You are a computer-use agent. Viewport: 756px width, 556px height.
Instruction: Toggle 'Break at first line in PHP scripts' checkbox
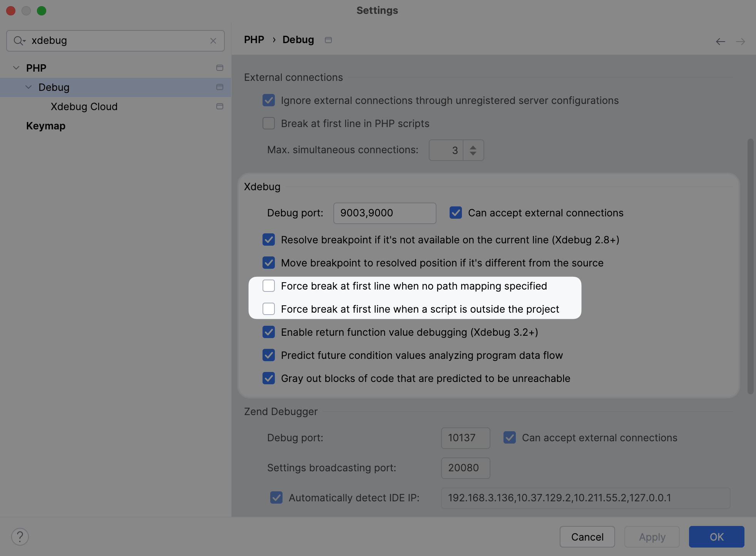pos(269,123)
